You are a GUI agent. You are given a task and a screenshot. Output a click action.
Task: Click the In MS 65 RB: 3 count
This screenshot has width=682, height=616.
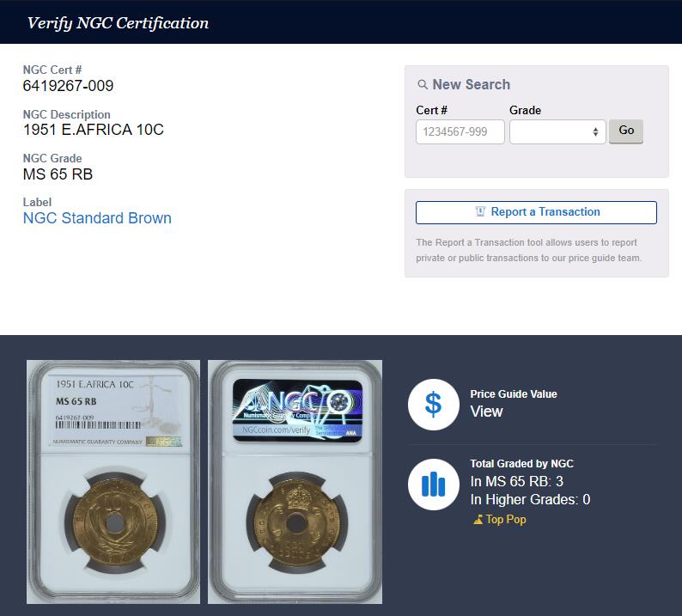coord(516,481)
